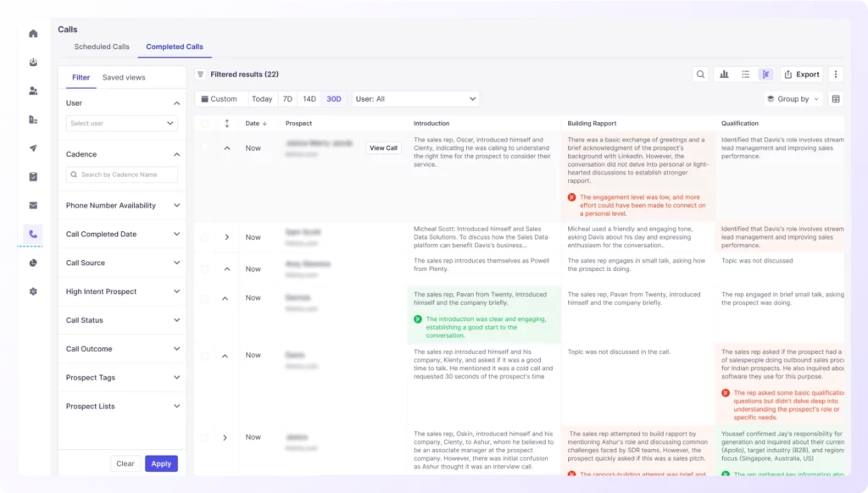Open the Home icon in sidebar
The image size is (868, 493).
pyautogui.click(x=33, y=34)
